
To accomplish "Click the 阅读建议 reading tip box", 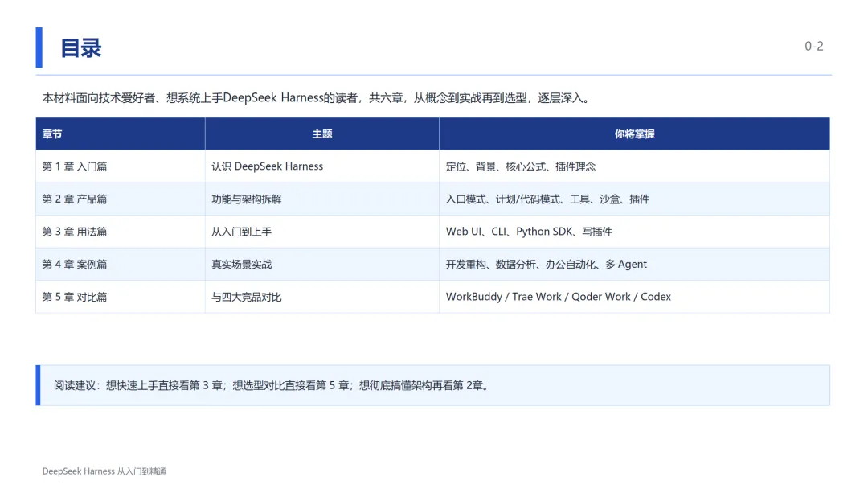I will (x=433, y=385).
